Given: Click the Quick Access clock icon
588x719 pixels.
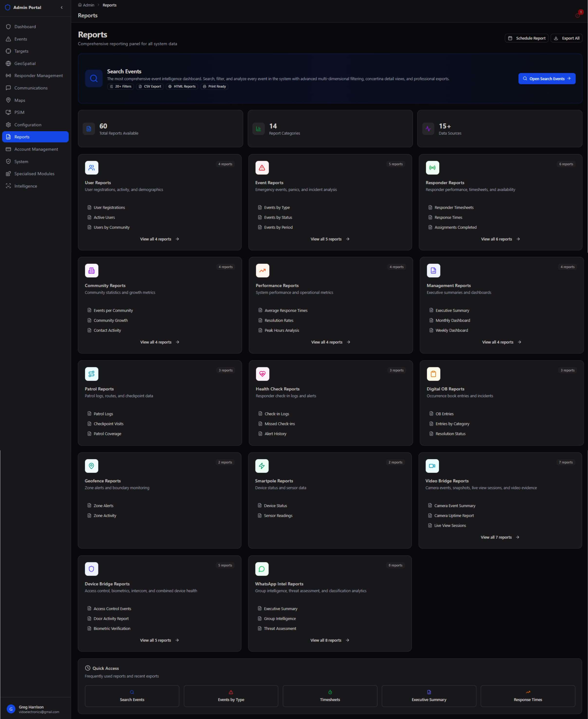Looking at the screenshot, I should point(88,668).
